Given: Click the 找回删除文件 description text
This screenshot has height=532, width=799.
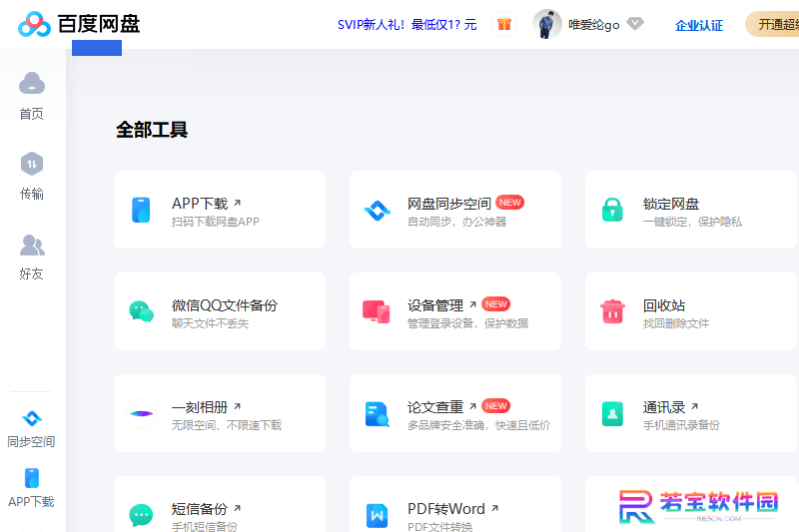Looking at the screenshot, I should [676, 323].
